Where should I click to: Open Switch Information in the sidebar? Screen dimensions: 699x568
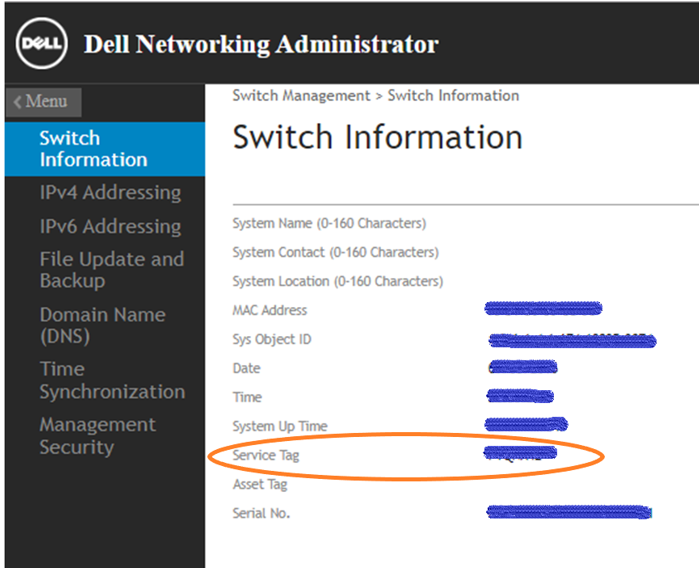pyautogui.click(x=93, y=149)
